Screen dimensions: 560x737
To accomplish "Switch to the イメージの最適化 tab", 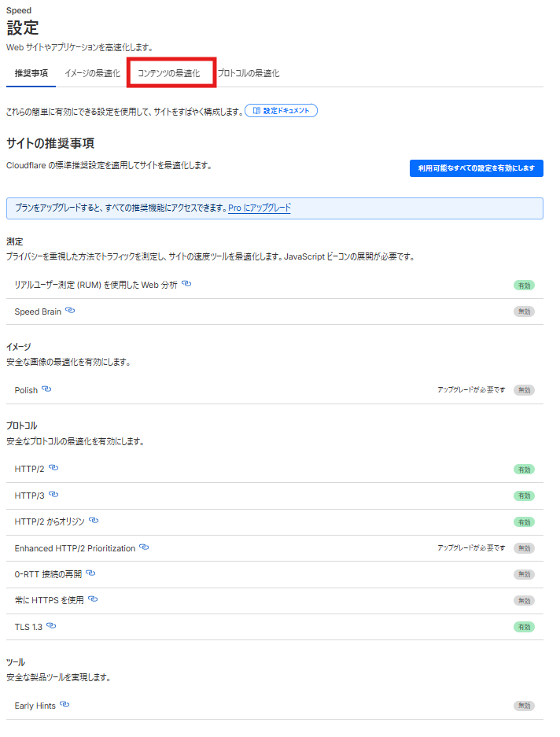I will coord(92,73).
